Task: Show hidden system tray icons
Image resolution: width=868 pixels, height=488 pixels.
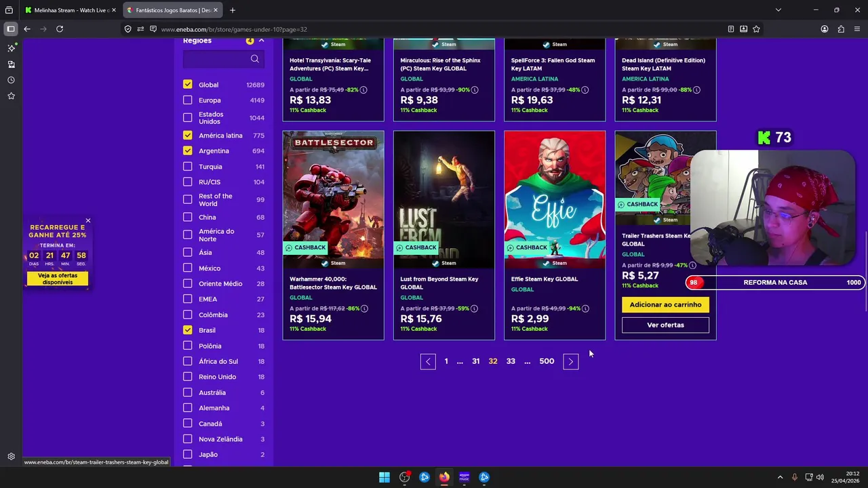Action: pos(780,477)
